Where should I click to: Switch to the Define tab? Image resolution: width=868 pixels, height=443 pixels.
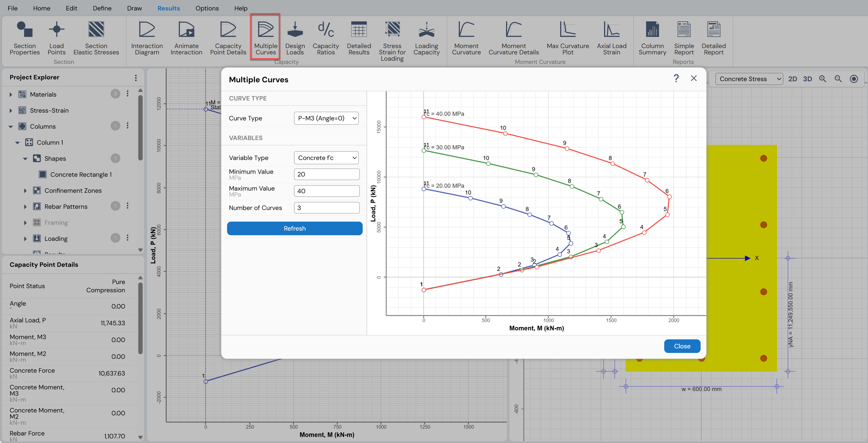pos(102,8)
